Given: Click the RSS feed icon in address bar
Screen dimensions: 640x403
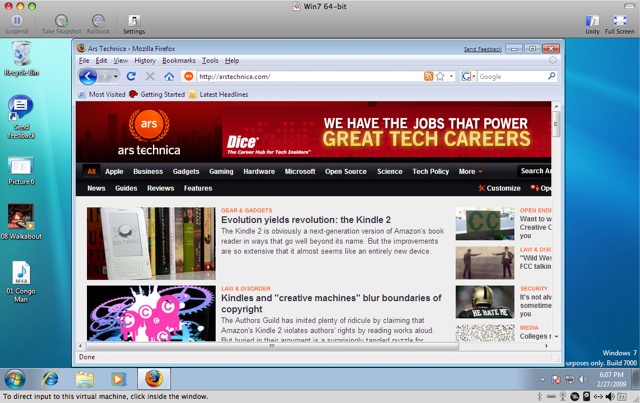Looking at the screenshot, I should 428,76.
